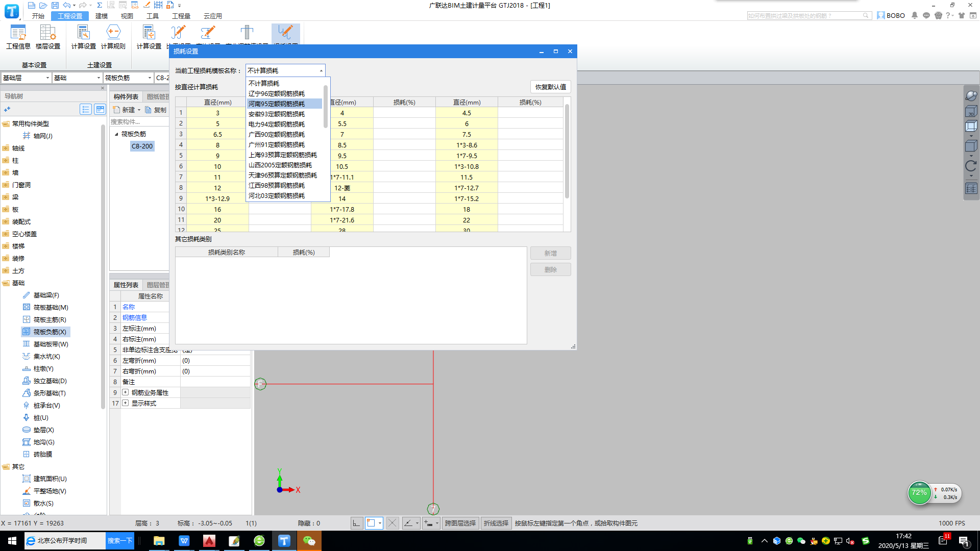The image size is (980, 551).
Task: Click 轴网(J) in navigation tree
Action: (43, 136)
